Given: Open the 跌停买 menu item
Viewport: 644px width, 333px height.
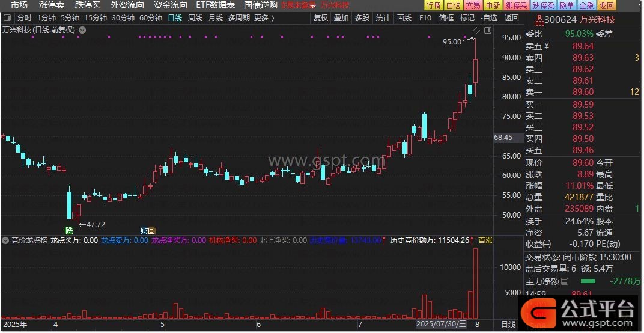Looking at the screenshot, I should coord(88,5).
